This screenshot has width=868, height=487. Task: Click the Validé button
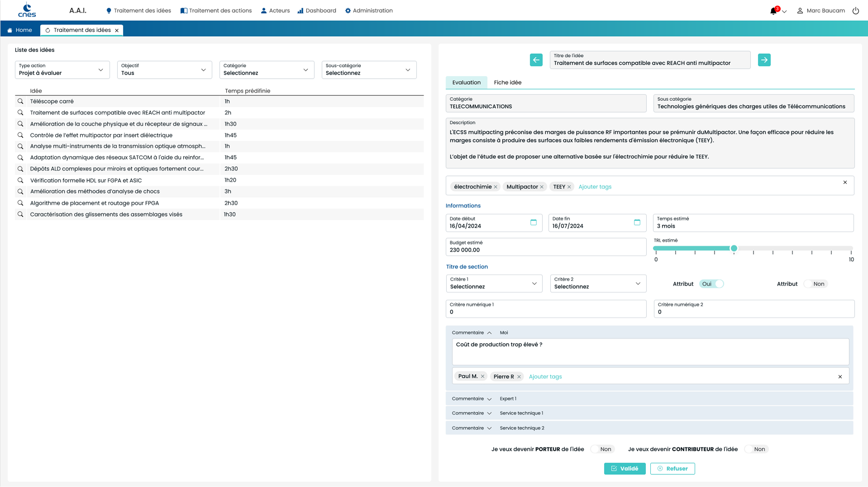(x=625, y=468)
